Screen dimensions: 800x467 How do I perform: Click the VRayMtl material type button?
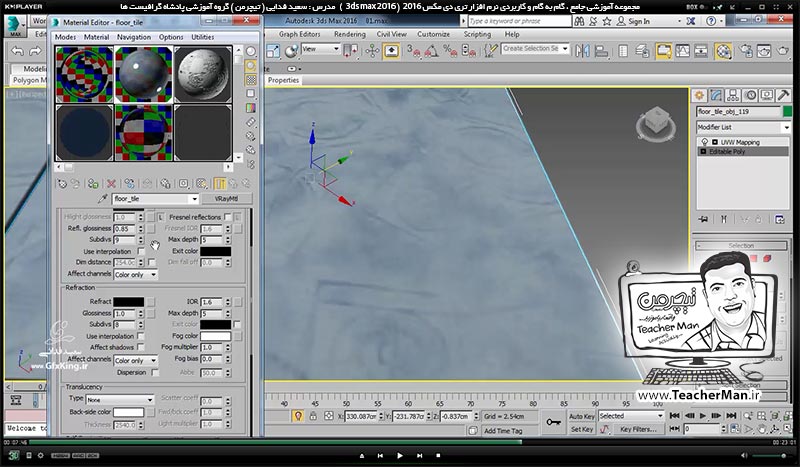226,199
